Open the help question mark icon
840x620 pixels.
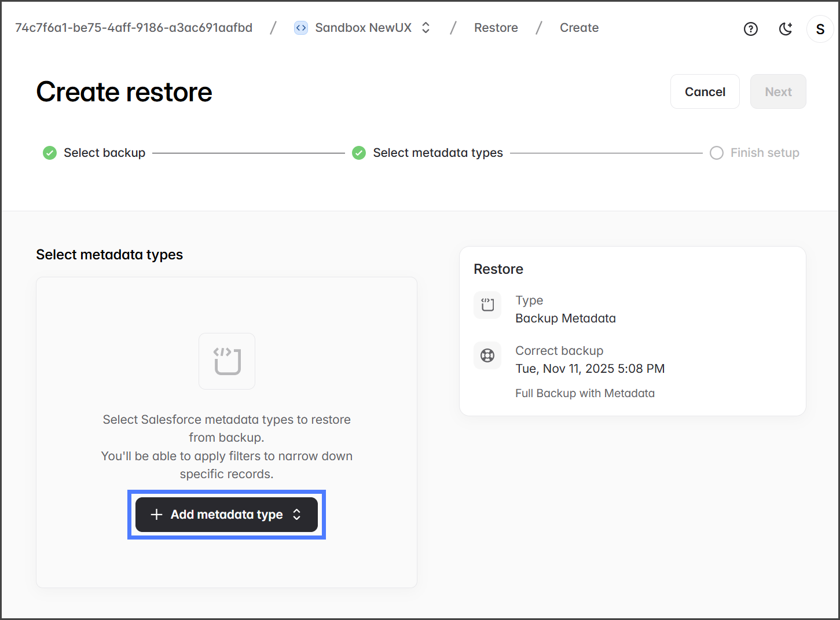click(x=750, y=29)
